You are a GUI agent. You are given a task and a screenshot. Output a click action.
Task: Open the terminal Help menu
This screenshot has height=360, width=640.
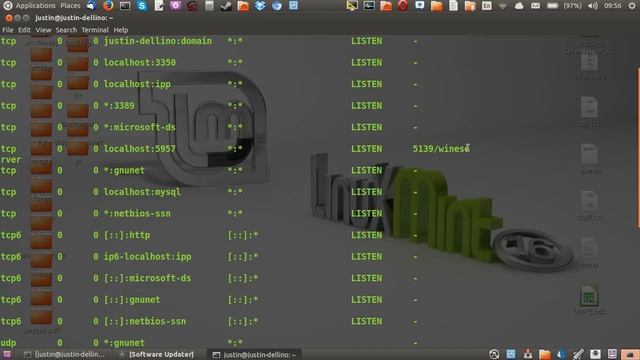[120, 30]
